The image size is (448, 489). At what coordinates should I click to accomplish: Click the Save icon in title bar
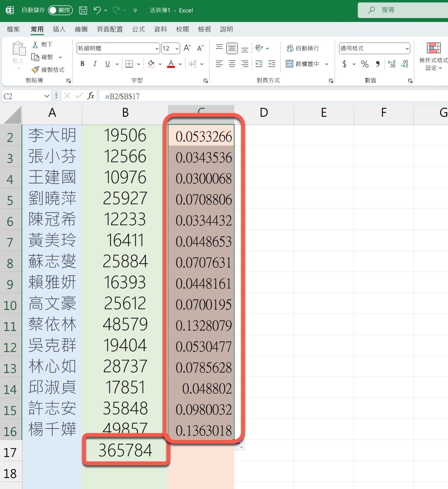click(x=83, y=10)
